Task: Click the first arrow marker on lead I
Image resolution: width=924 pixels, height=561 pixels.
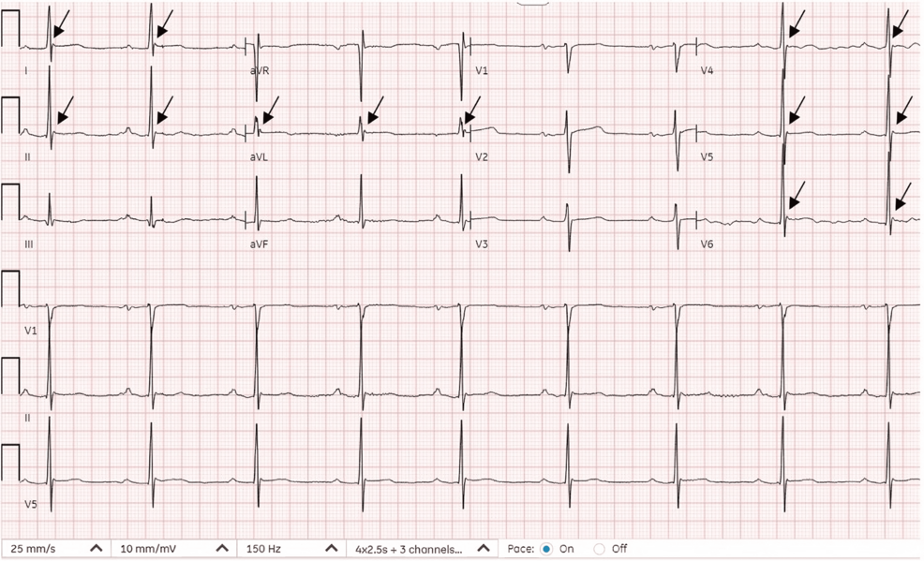Action: pyautogui.click(x=60, y=25)
